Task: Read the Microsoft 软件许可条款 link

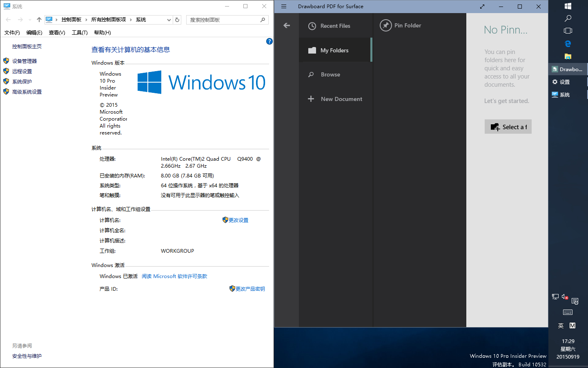Action: [x=174, y=276]
